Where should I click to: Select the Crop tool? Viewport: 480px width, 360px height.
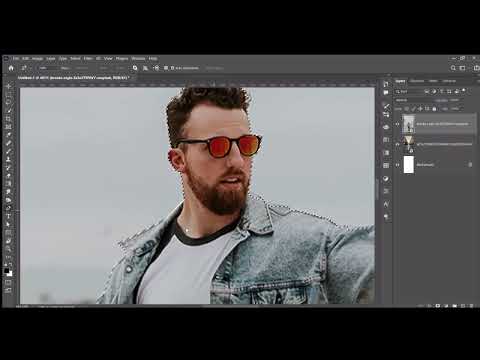click(9, 119)
